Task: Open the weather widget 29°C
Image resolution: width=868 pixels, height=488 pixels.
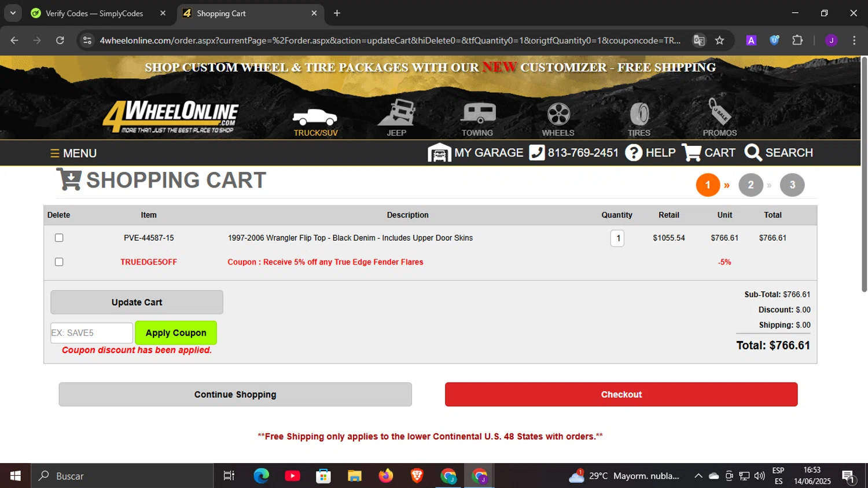Action: coord(624,476)
